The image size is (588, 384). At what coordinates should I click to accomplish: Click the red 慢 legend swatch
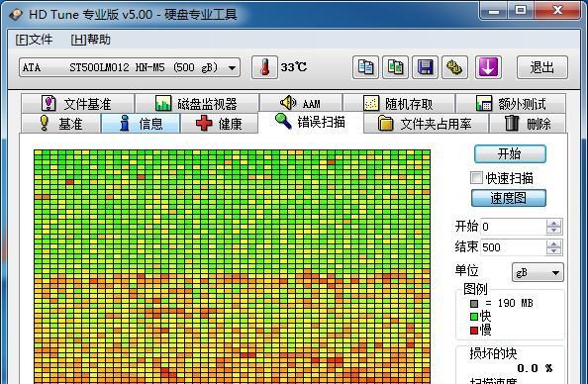pos(474,331)
